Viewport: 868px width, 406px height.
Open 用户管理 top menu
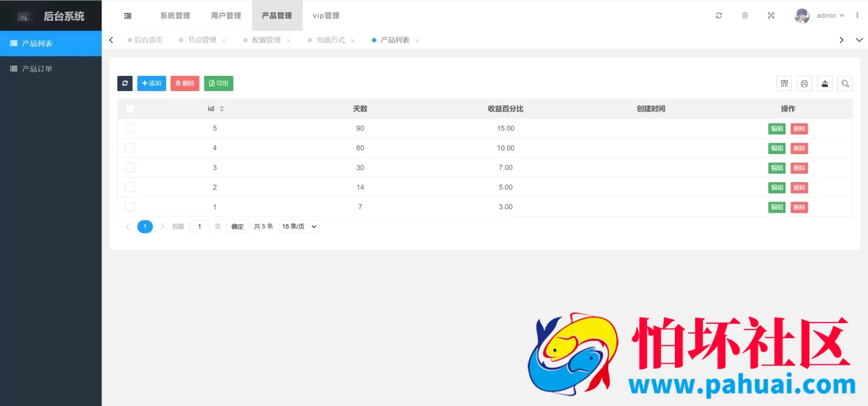pyautogui.click(x=226, y=16)
